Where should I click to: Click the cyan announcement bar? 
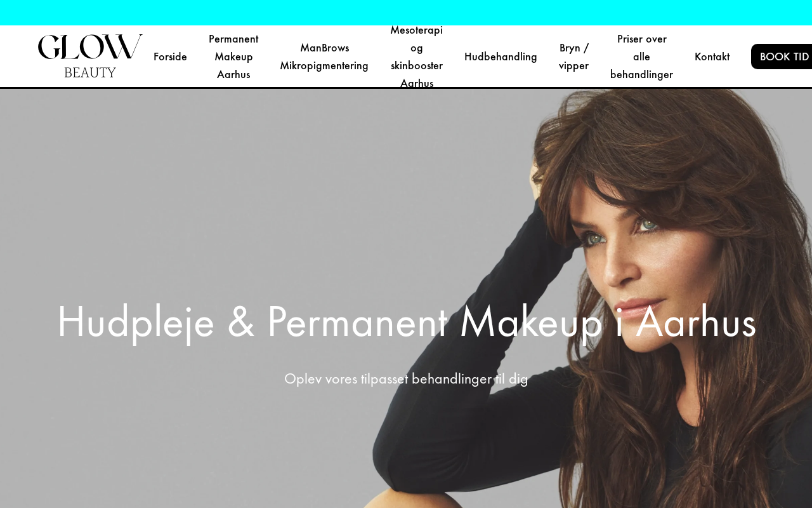(x=406, y=13)
